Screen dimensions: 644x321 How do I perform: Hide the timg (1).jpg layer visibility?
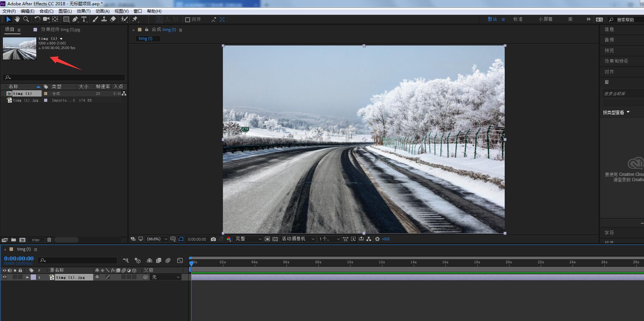5,277
